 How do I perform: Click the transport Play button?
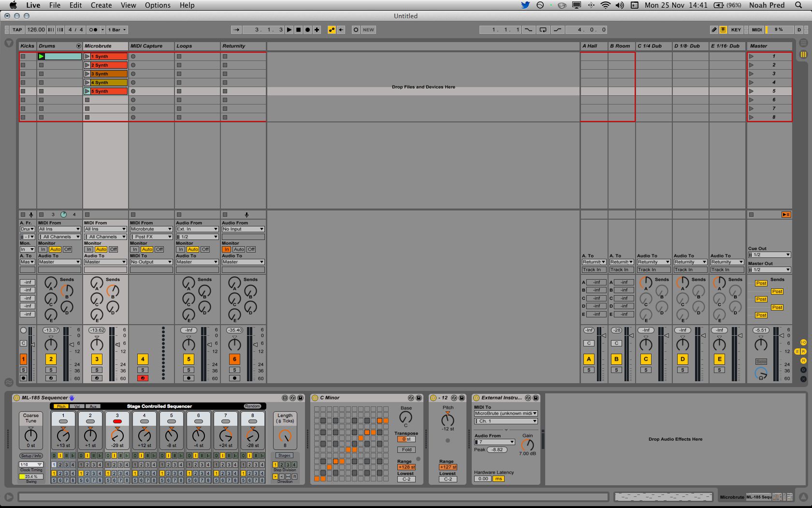point(290,30)
